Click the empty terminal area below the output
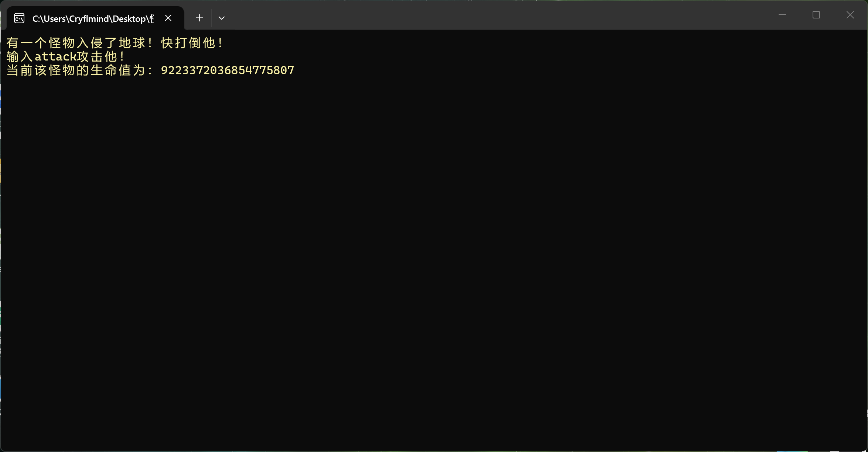The height and width of the screenshot is (452, 868). [x=434, y=258]
